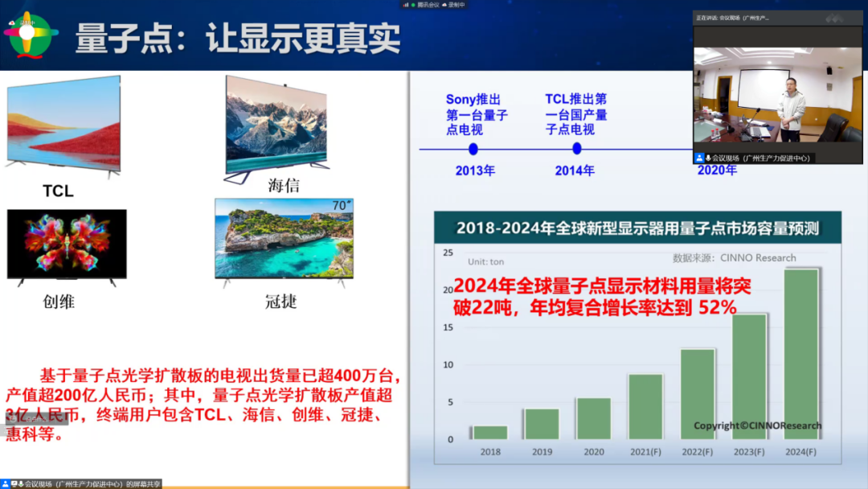
Task: Click the 2020年 year label
Action: pos(717,170)
